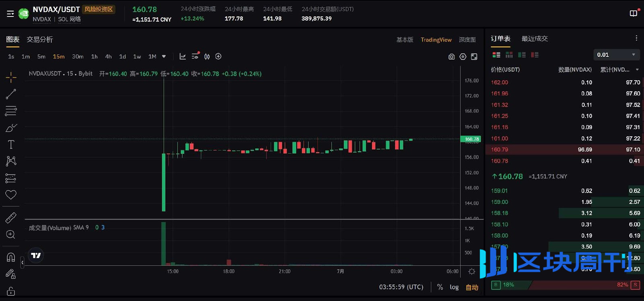Select ask price 162.00 row
This screenshot has width=644, height=301.
click(565, 82)
